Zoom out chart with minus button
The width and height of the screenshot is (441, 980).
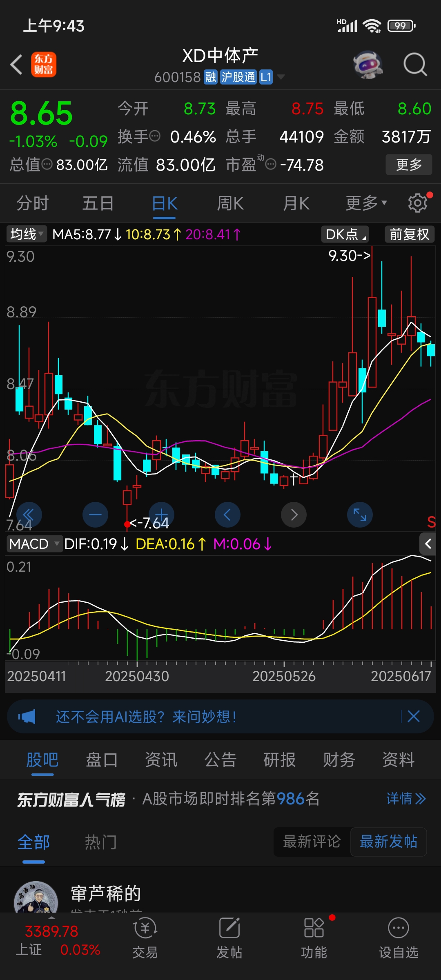(x=95, y=514)
